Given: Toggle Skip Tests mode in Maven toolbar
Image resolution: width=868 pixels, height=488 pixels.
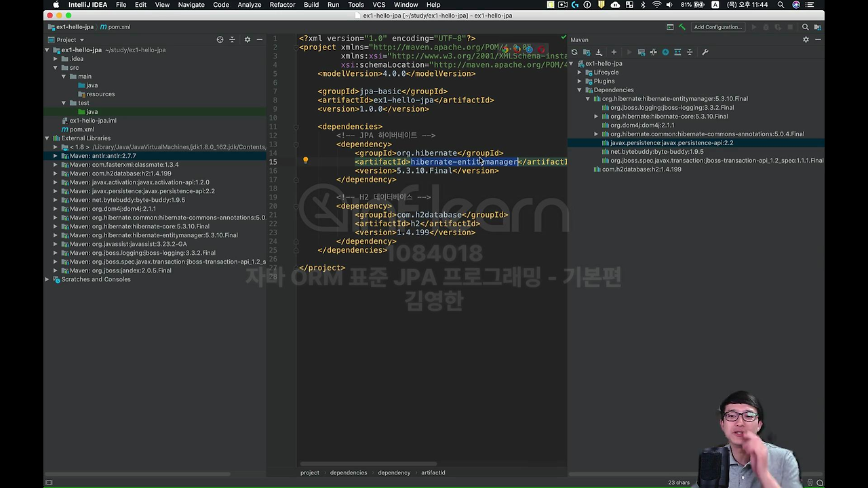Looking at the screenshot, I should (665, 52).
